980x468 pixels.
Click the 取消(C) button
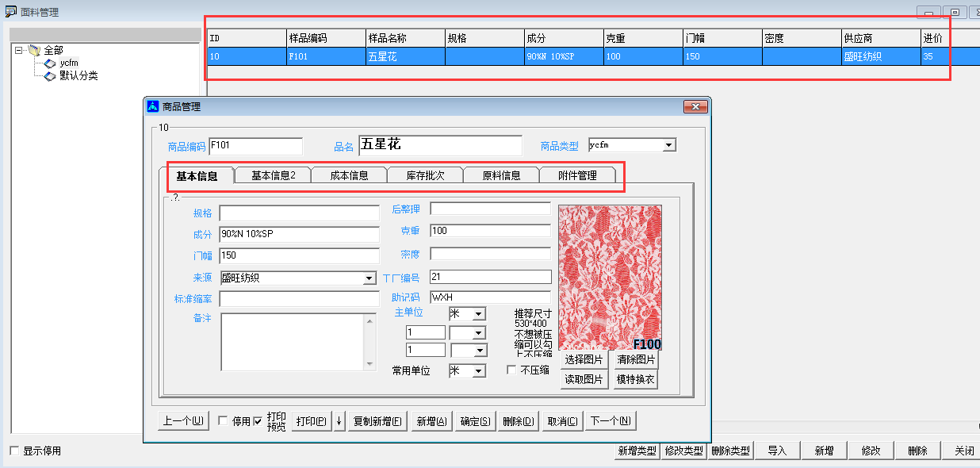[562, 421]
